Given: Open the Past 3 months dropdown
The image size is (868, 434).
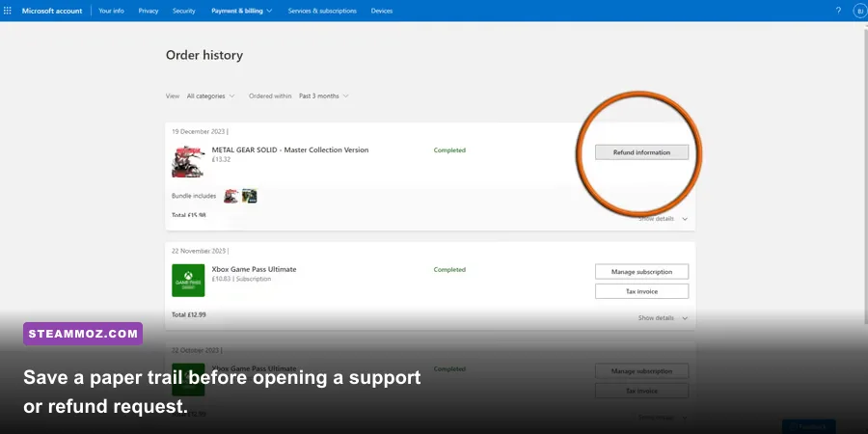Looking at the screenshot, I should click(324, 95).
